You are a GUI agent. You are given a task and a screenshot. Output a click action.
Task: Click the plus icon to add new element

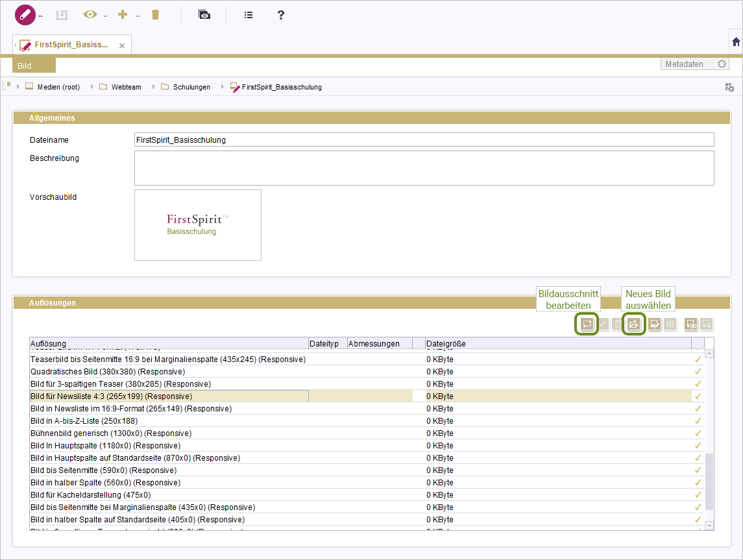tap(123, 15)
